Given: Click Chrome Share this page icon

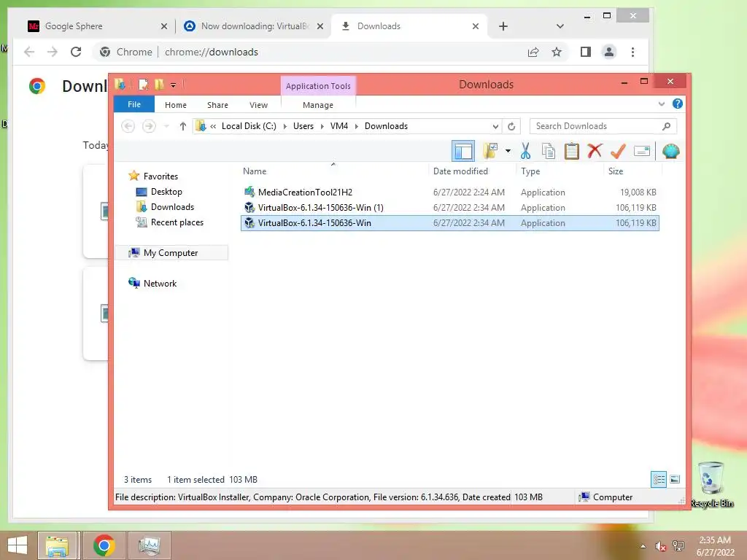Looking at the screenshot, I should click(533, 52).
